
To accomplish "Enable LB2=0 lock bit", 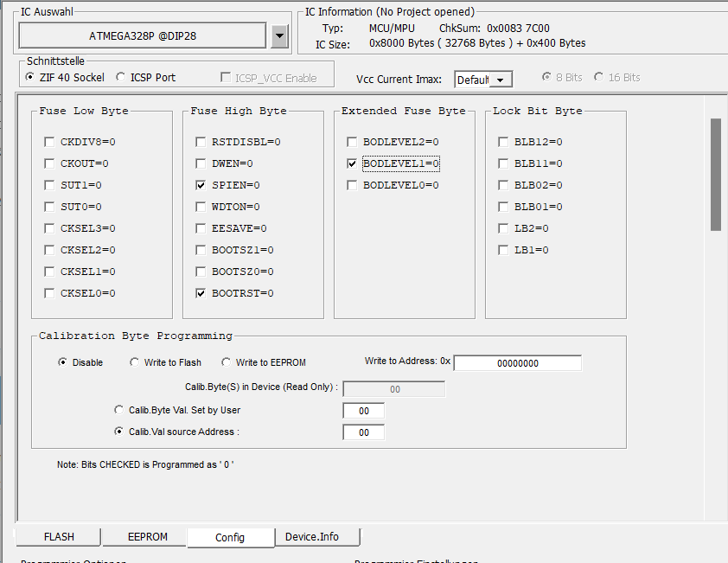I will (503, 228).
